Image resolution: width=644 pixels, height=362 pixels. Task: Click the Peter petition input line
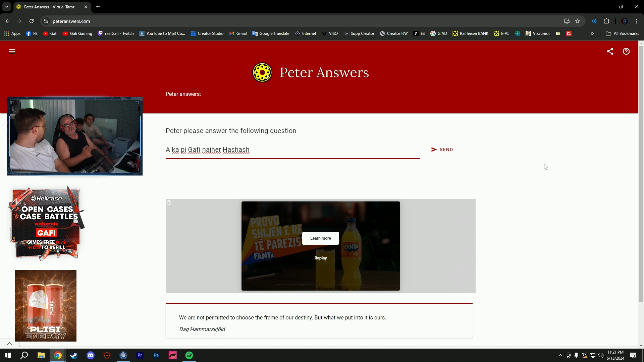point(319,131)
